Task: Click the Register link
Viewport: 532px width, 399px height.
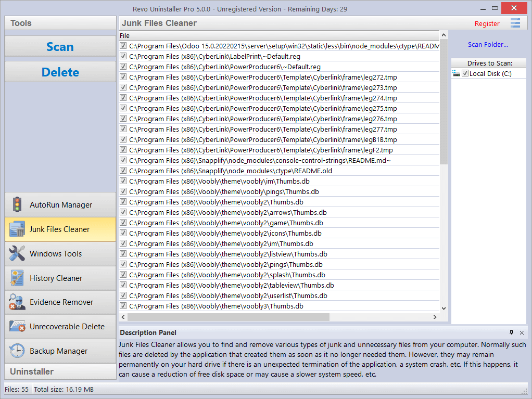Action: (487, 24)
